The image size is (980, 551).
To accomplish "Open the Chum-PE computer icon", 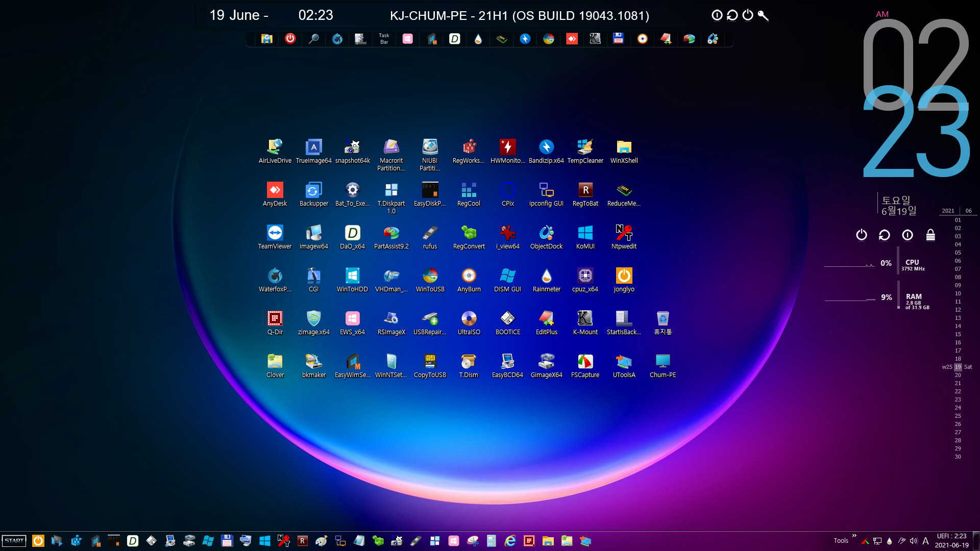I will [663, 366].
